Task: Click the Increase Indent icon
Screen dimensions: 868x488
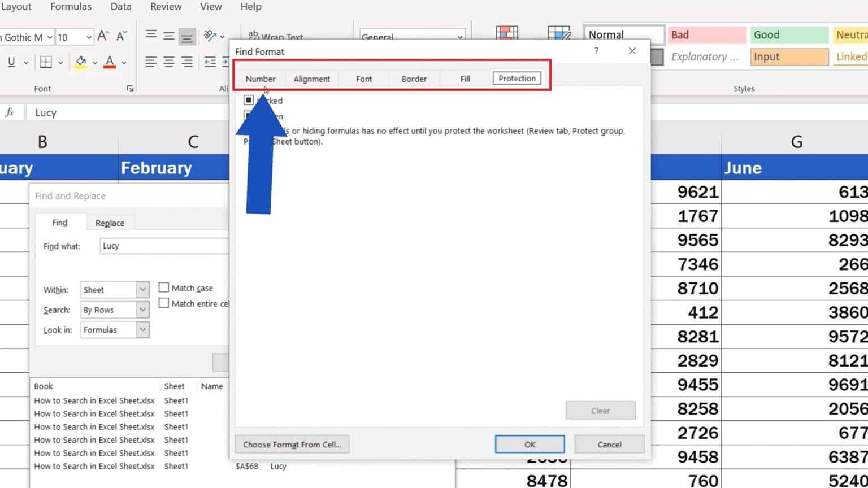Action: point(225,61)
